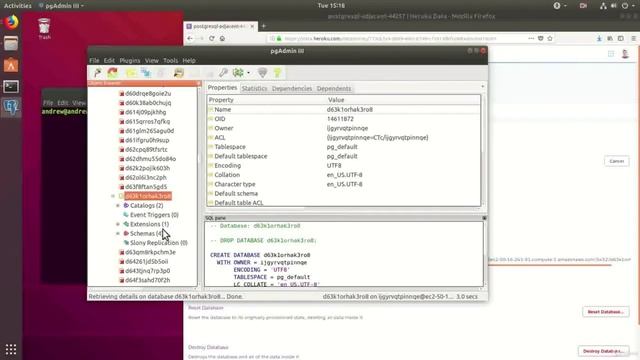Switch to the Dependencies tab
This screenshot has height=360, width=640.
(292, 88)
